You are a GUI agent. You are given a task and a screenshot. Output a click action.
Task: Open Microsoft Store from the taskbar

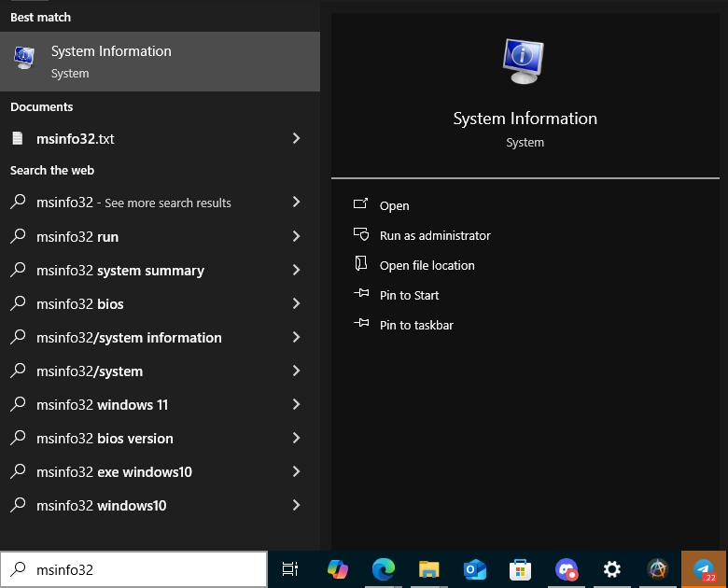pos(521,568)
